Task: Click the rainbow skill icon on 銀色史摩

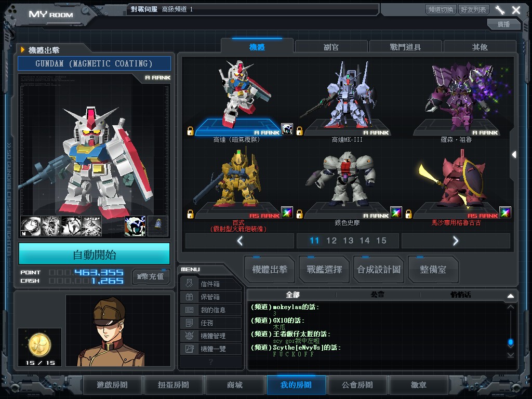Action: pyautogui.click(x=396, y=212)
